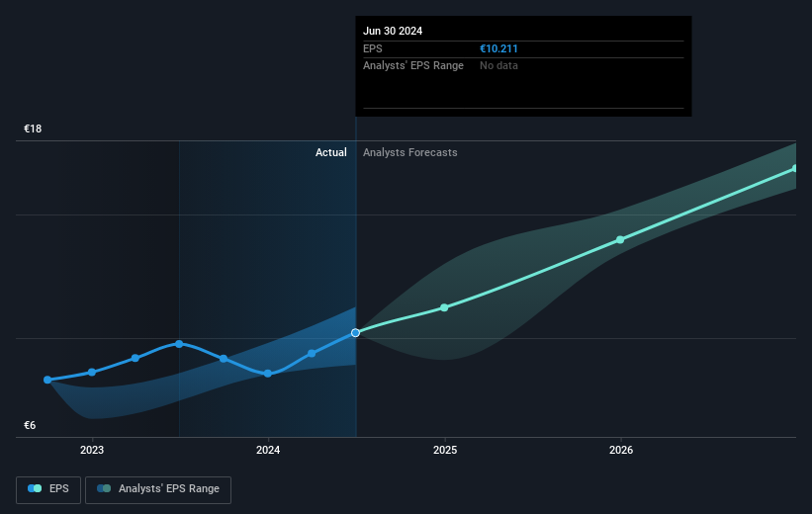The height and width of the screenshot is (514, 812).
Task: Click the '€10.211' EPS value in tooltip
Action: [498, 48]
